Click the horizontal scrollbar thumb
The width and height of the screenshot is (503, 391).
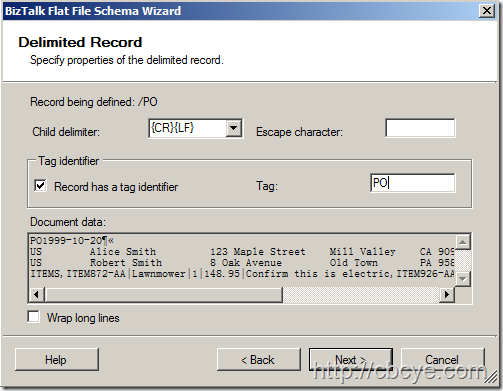164,294
